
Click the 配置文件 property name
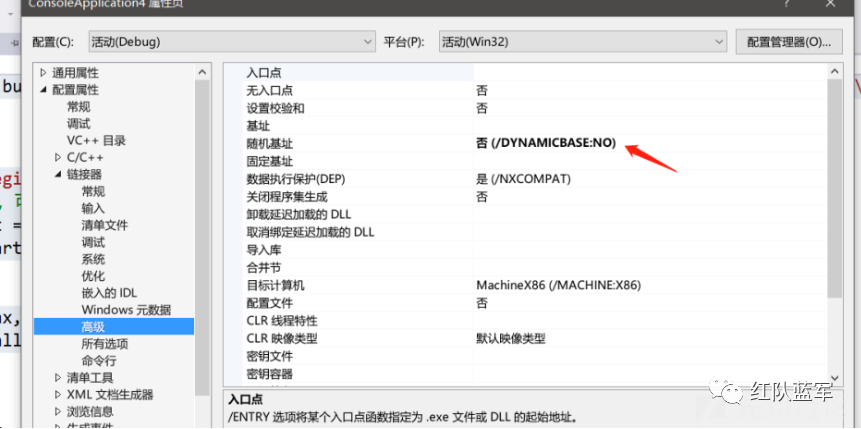click(x=270, y=303)
